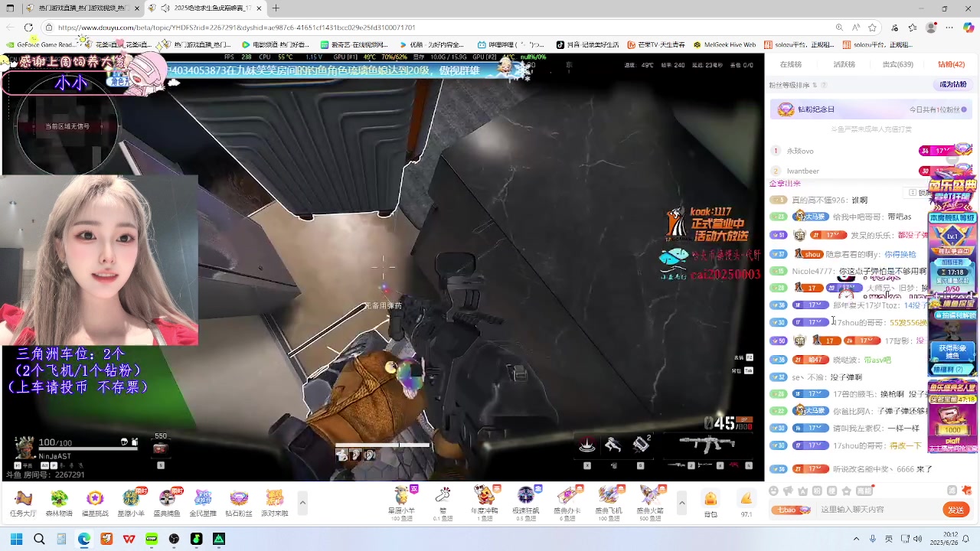980x551 pixels.
Task: Open Microsoft Edge from taskbar
Action: click(84, 540)
